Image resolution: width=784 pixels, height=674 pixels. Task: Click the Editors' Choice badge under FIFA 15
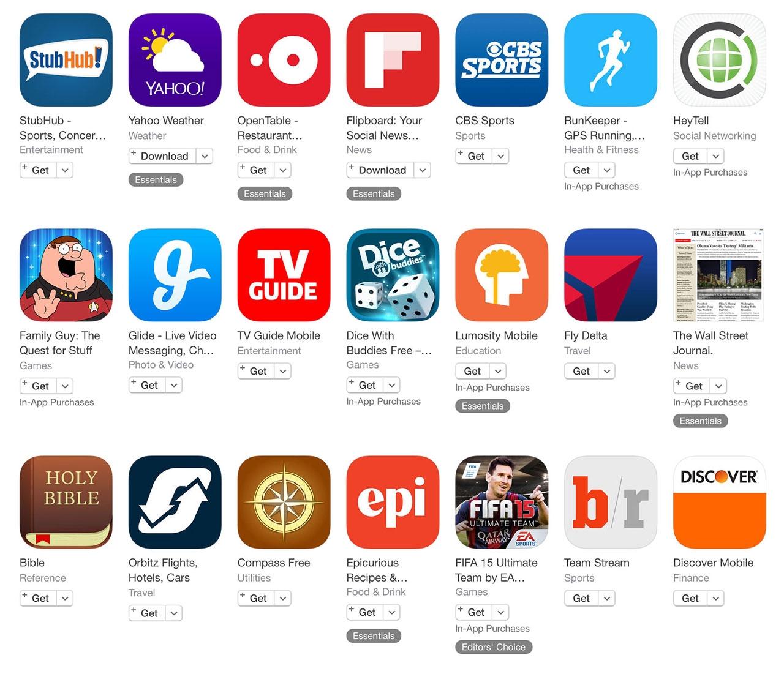click(494, 647)
